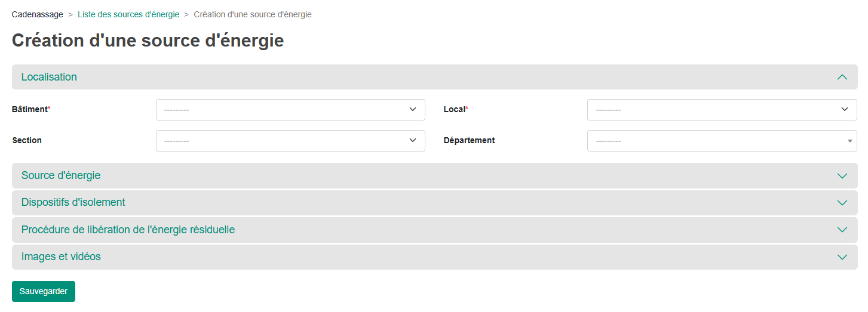Open Images et vidéos section header

click(435, 257)
